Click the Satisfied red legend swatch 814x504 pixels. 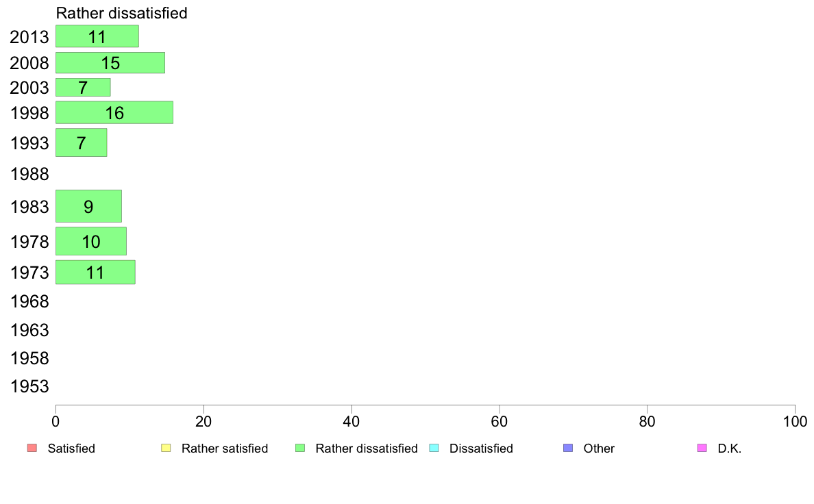(32, 448)
